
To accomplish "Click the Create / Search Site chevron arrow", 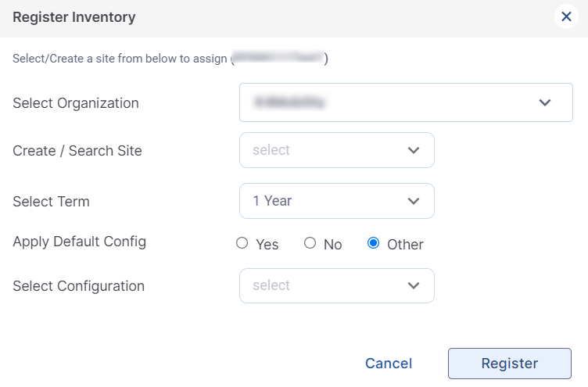I will 414,150.
